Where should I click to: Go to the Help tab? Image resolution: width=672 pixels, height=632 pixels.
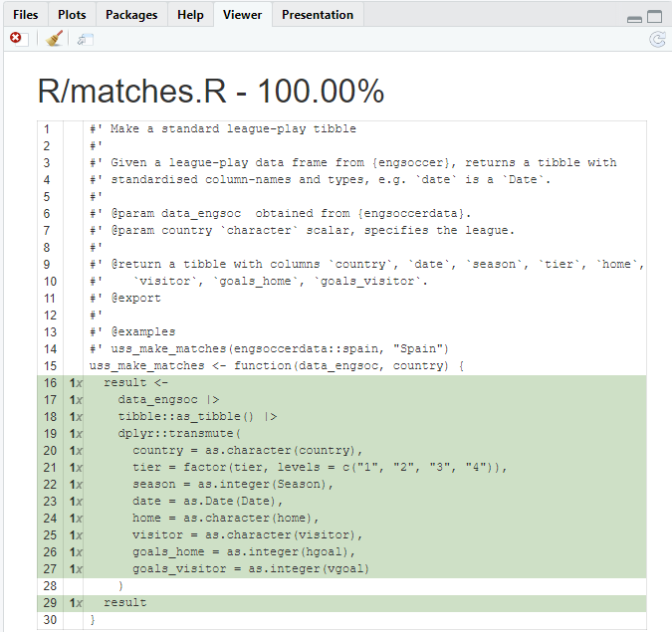pyautogui.click(x=190, y=15)
